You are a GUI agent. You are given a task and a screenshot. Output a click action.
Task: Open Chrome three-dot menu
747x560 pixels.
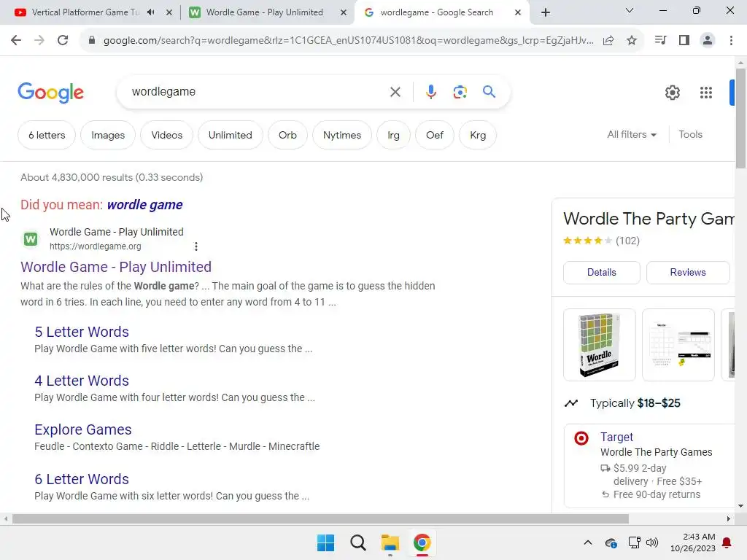coord(731,41)
